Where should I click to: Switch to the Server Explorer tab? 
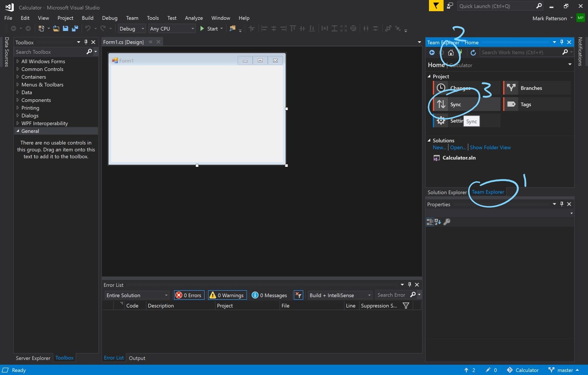click(33, 358)
